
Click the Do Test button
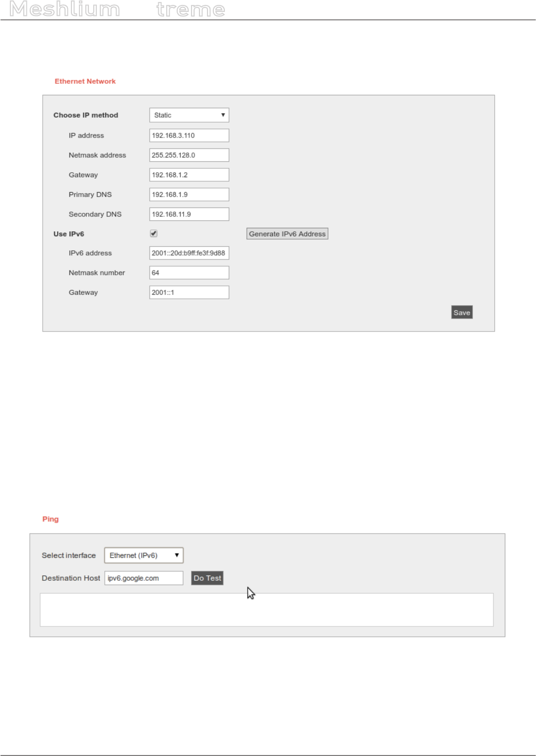207,578
